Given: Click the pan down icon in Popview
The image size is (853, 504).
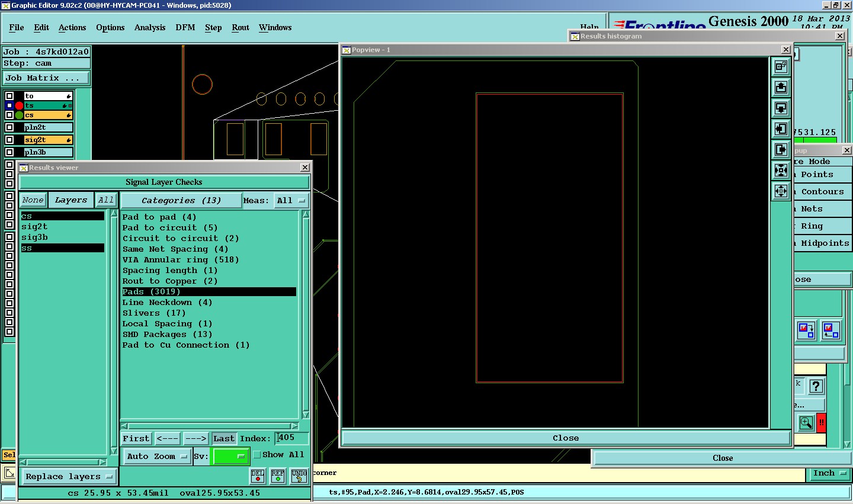Looking at the screenshot, I should click(781, 108).
